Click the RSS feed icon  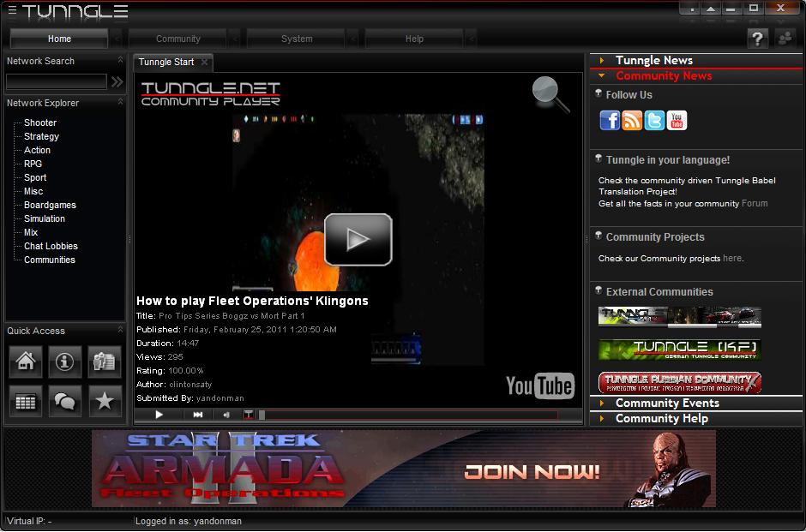click(x=632, y=121)
